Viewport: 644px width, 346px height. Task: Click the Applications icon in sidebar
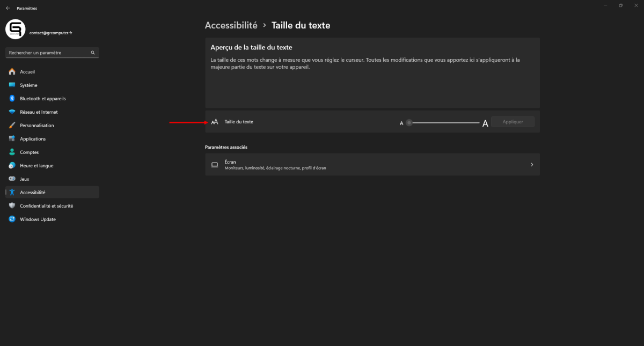click(12, 139)
